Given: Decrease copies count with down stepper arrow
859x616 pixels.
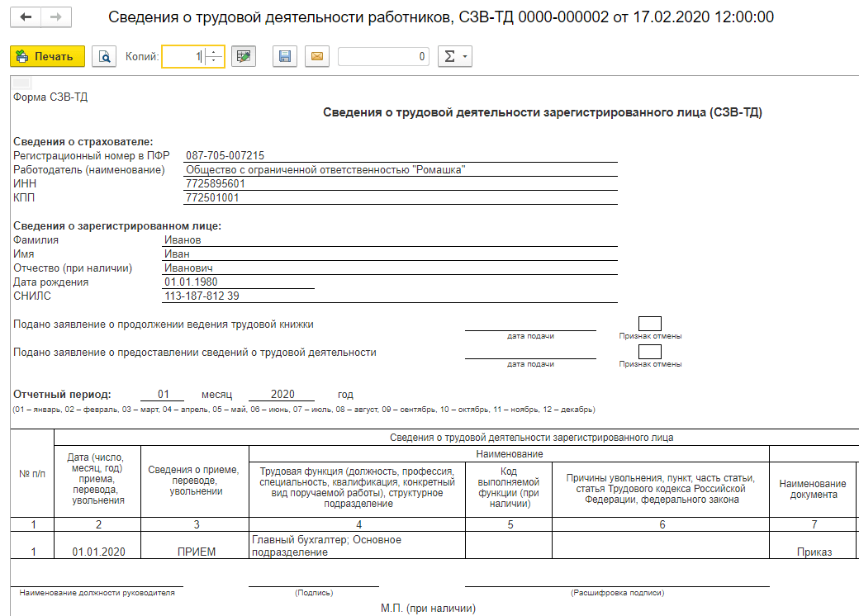Looking at the screenshot, I should [x=214, y=61].
